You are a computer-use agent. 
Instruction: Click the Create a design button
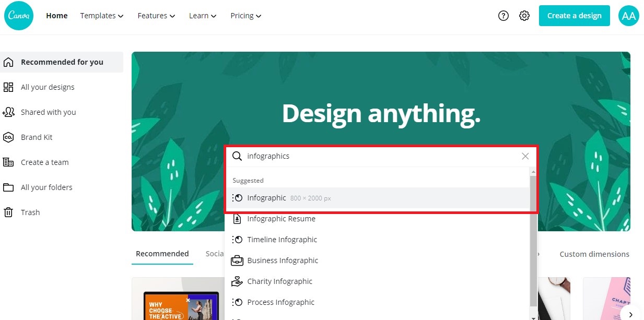pos(574,16)
